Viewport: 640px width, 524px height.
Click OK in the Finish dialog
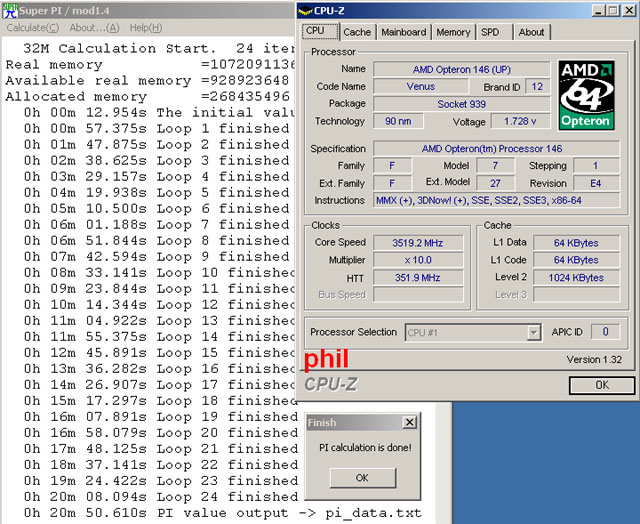362,477
